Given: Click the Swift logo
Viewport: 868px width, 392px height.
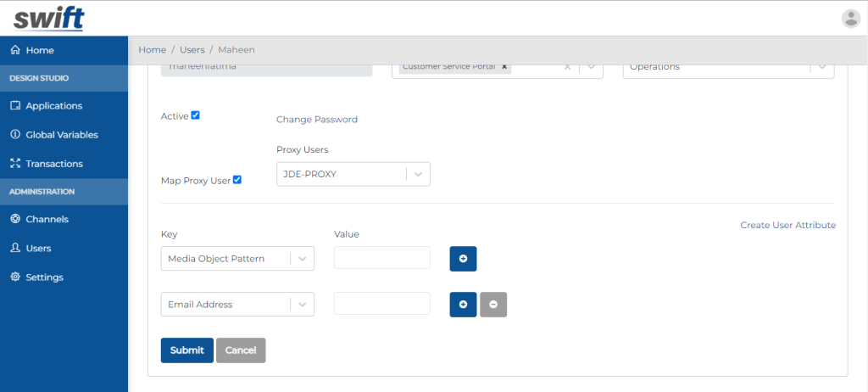Looking at the screenshot, I should 48,17.
